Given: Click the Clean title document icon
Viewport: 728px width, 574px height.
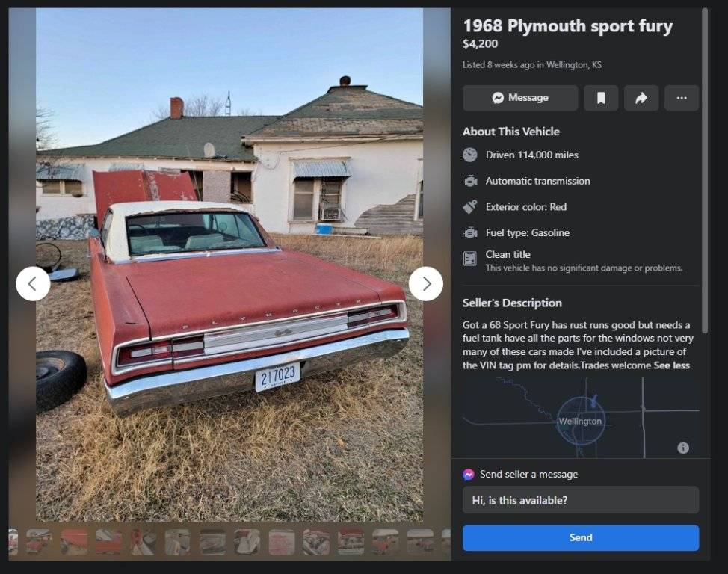Looking at the screenshot, I should (470, 259).
